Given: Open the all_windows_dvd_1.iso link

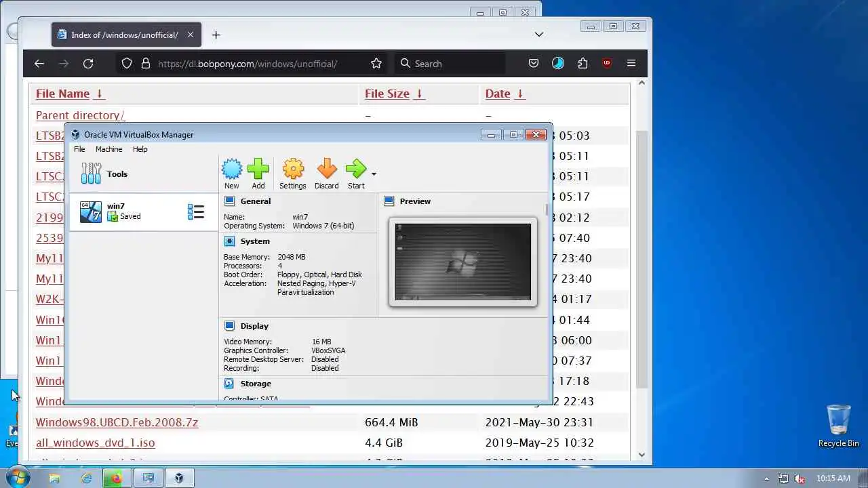Looking at the screenshot, I should pyautogui.click(x=95, y=443).
